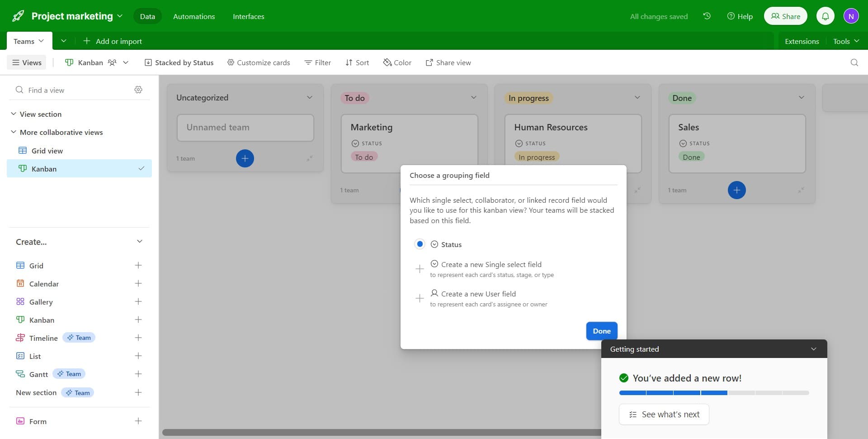Add a record to the Done stack
The width and height of the screenshot is (868, 439).
click(x=736, y=190)
